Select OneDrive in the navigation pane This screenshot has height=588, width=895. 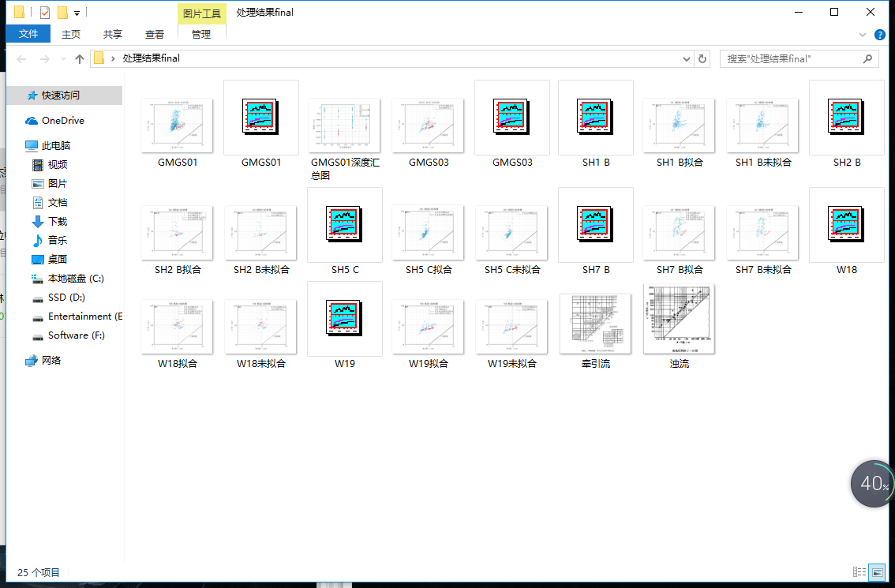point(62,121)
